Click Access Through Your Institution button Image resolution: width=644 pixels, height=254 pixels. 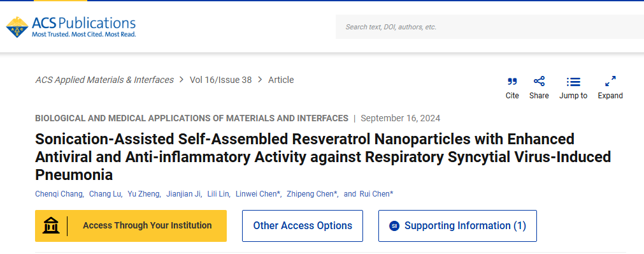131,225
